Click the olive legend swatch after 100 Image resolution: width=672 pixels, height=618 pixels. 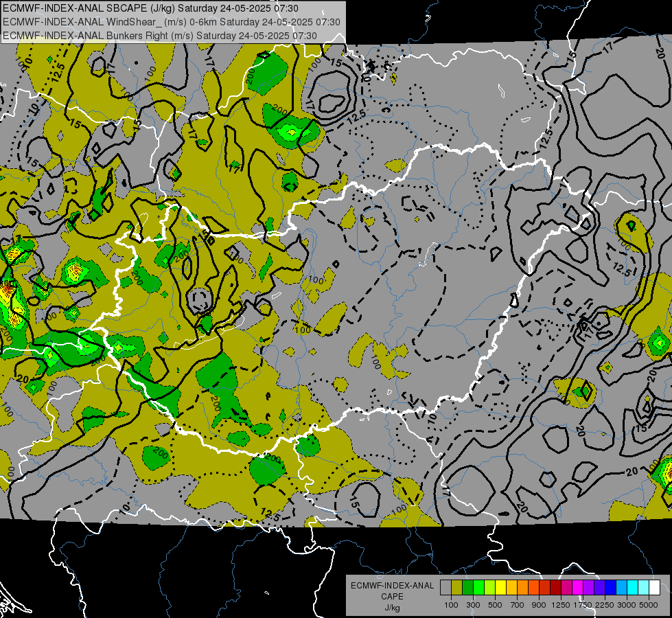457,588
